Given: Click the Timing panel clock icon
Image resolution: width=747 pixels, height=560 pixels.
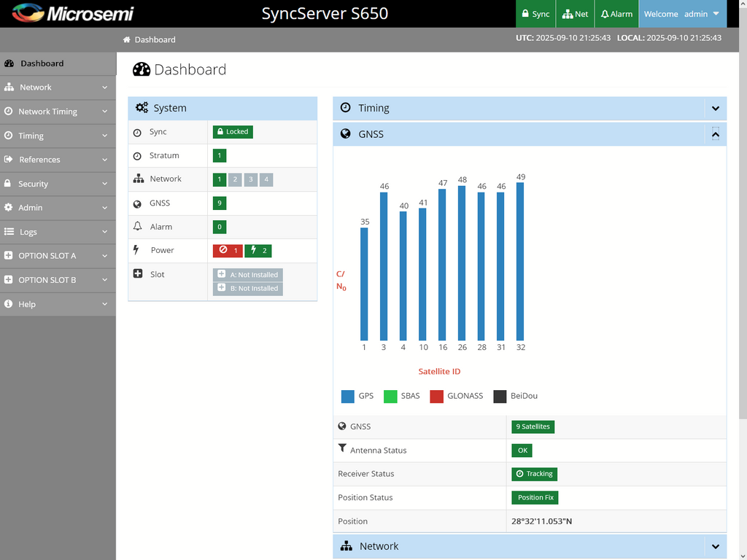Looking at the screenshot, I should click(345, 107).
